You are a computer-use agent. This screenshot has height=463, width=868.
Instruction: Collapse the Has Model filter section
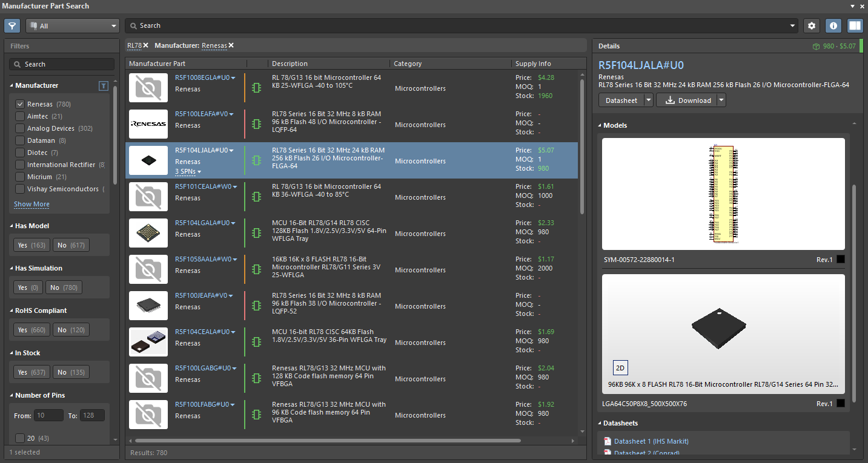tap(12, 226)
